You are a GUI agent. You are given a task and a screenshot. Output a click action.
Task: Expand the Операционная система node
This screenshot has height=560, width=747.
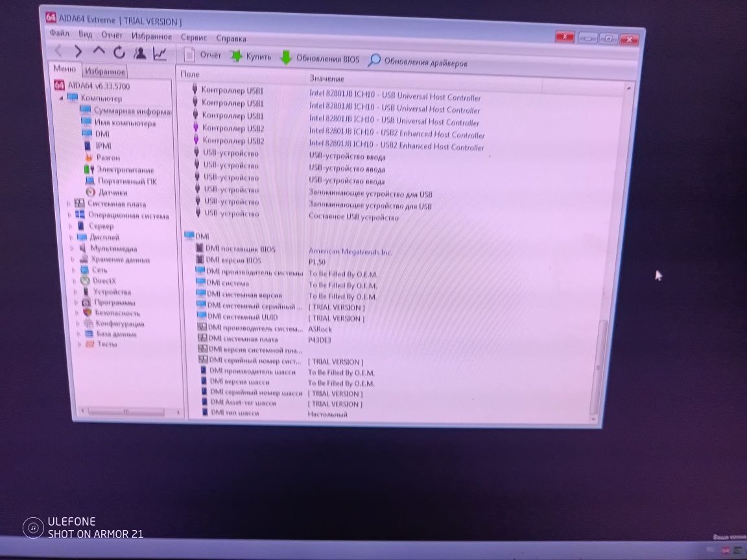pyautogui.click(x=70, y=215)
